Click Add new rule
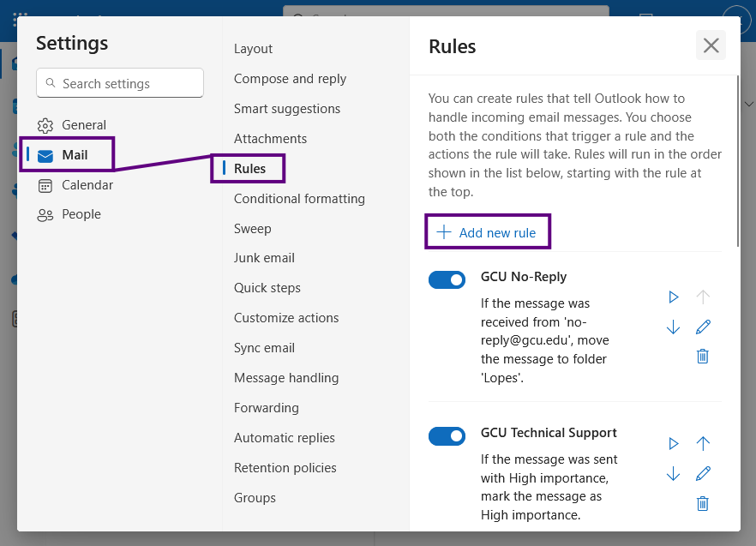756x546 pixels. (487, 232)
